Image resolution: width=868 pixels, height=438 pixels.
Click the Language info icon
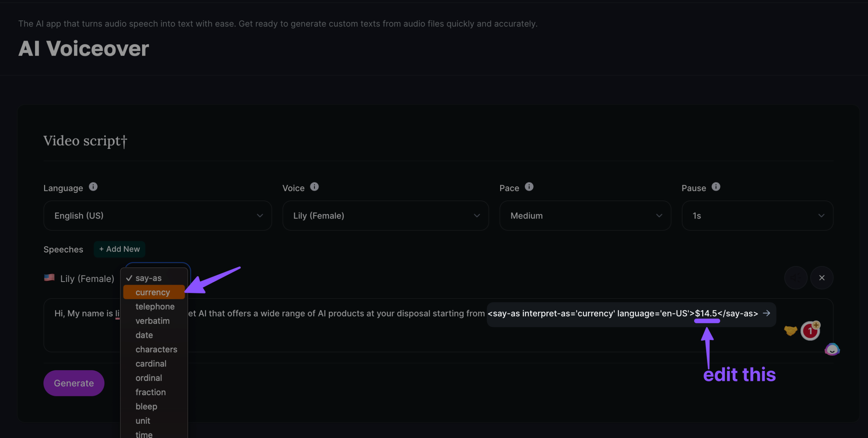click(x=93, y=187)
